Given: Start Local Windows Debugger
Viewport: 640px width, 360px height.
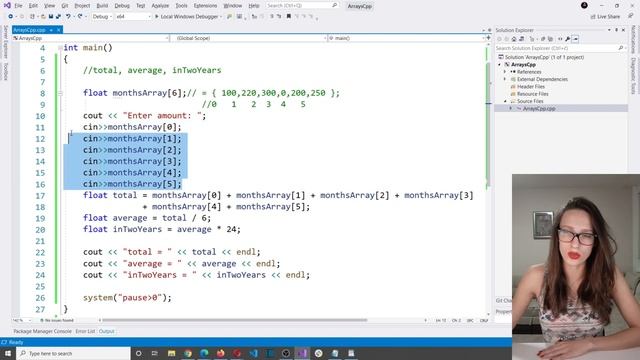Looking at the screenshot, I should click(187, 17).
